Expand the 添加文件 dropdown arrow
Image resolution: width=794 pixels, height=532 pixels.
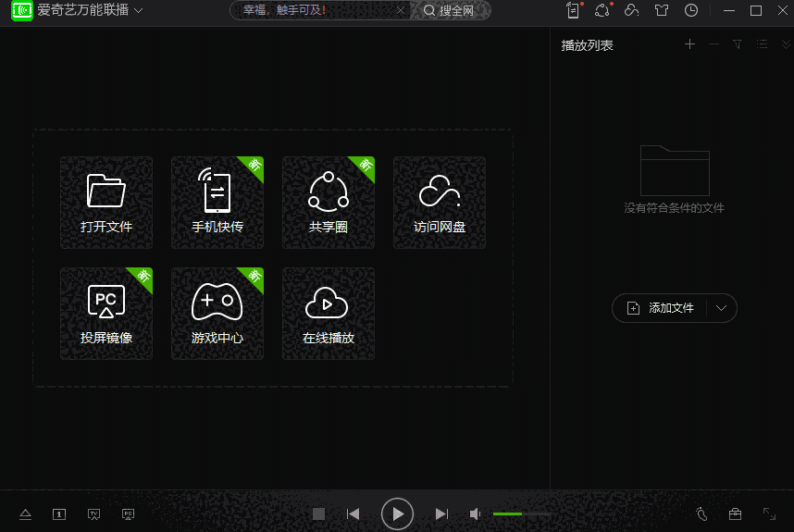point(722,308)
